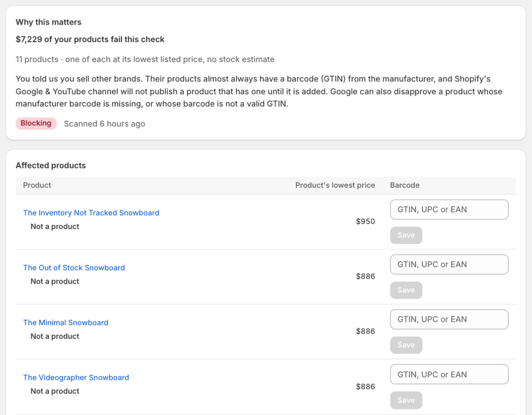Focus barcode field for The Minimal Snowboard
The height and width of the screenshot is (415, 532).
point(449,319)
